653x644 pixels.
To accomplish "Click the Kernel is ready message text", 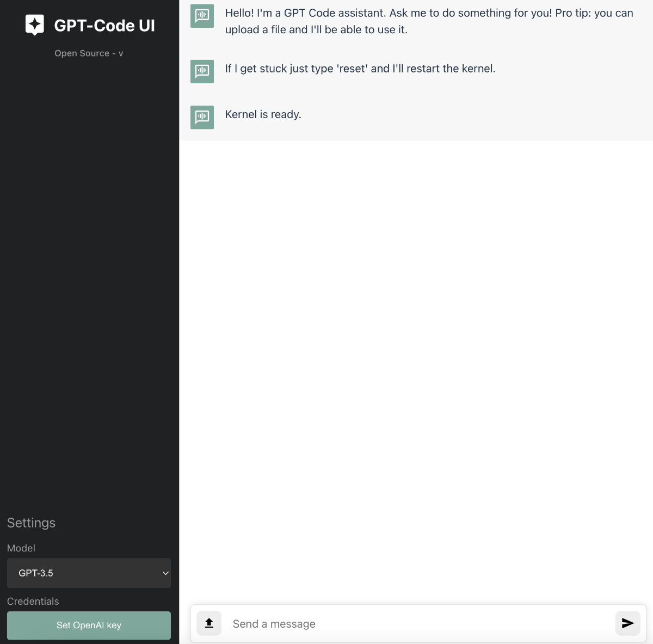I will coord(263,114).
